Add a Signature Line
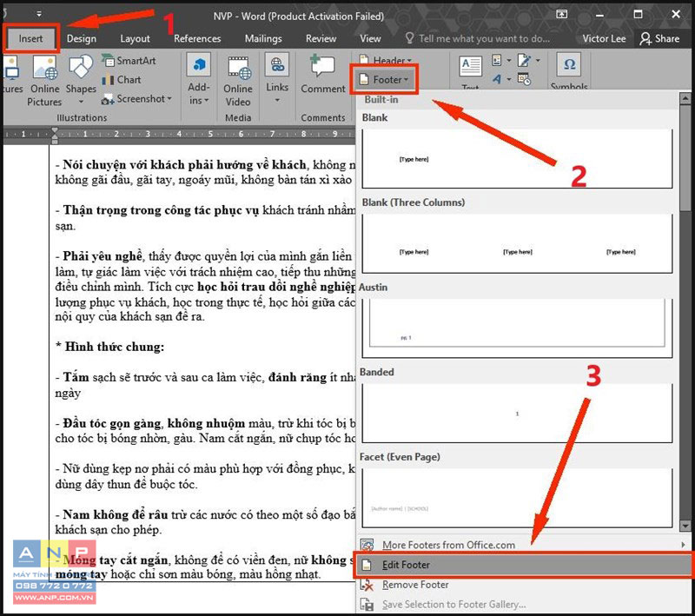 click(x=525, y=60)
